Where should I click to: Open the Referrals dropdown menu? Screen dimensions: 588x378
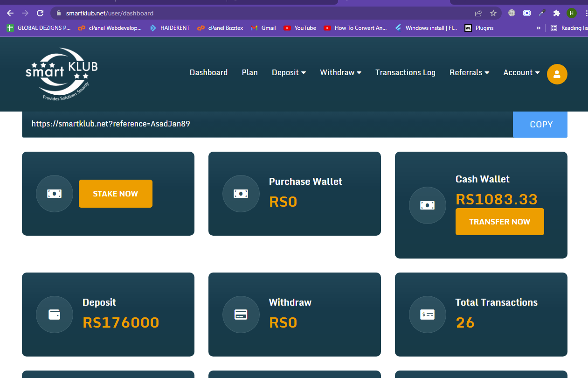click(x=469, y=72)
